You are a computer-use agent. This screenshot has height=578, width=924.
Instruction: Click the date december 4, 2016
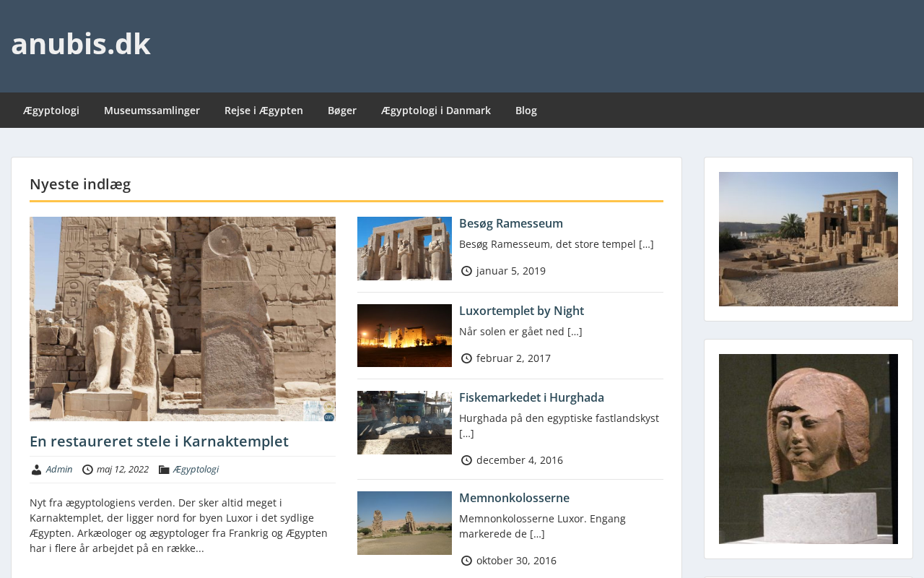tap(520, 460)
